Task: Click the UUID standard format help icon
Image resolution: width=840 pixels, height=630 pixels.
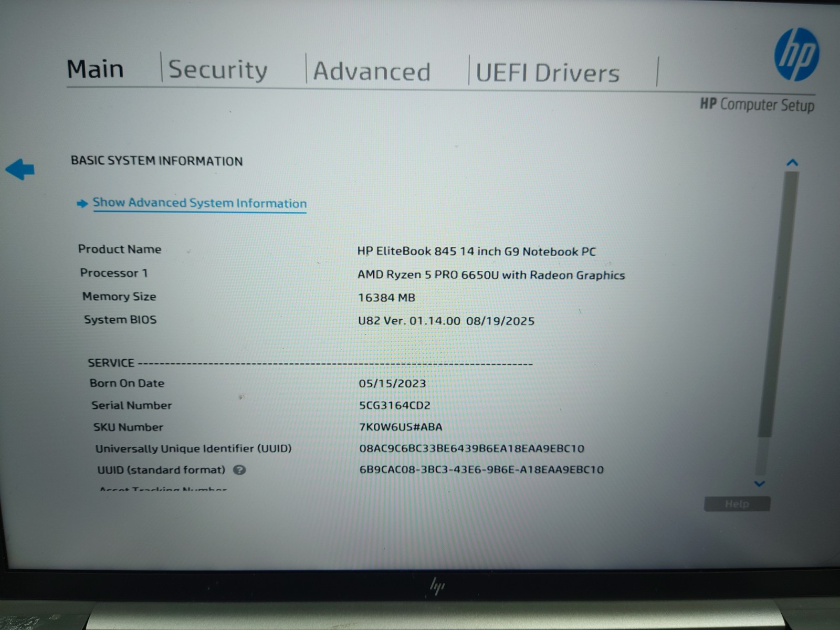Action: 239,470
